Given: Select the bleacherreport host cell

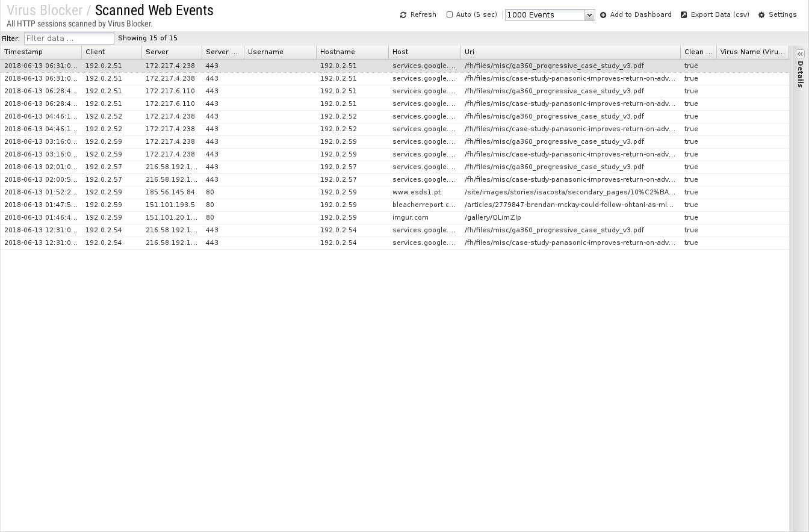Looking at the screenshot, I should (425, 205).
